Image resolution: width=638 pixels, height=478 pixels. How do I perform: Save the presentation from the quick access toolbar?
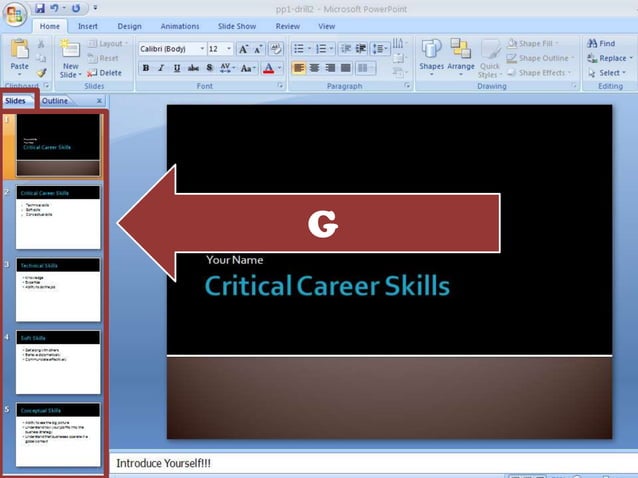point(39,8)
